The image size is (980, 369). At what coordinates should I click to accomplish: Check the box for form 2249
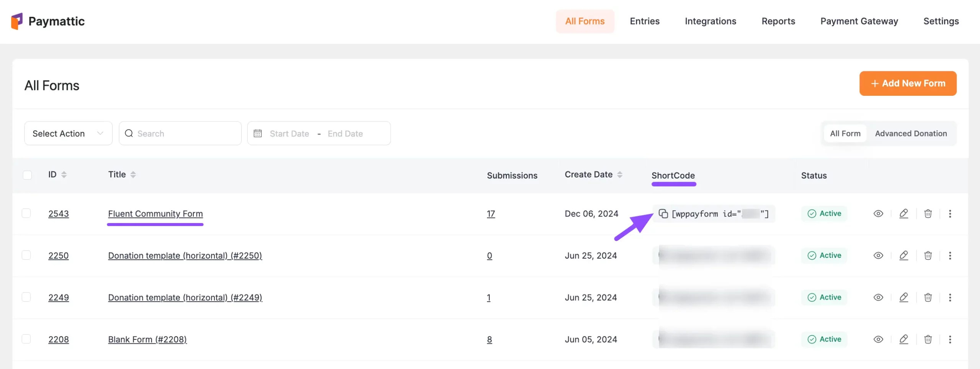(x=26, y=297)
